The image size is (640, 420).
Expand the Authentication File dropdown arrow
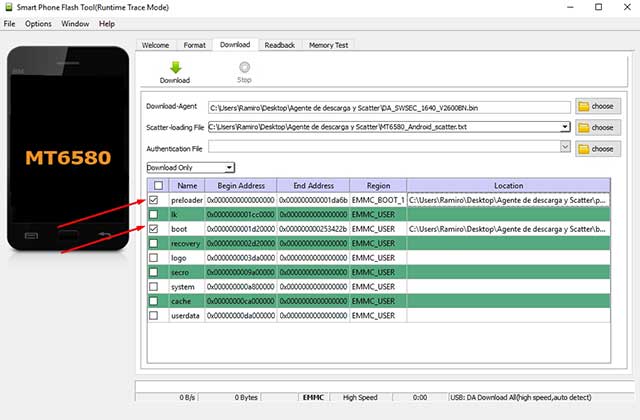565,147
